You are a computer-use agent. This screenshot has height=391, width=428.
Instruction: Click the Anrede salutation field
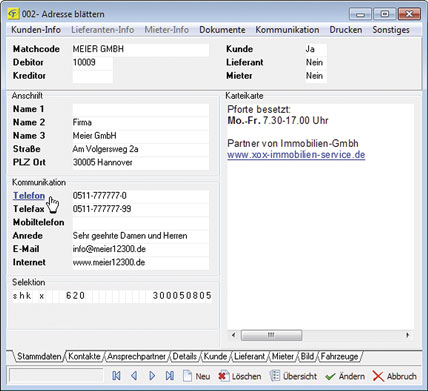pyautogui.click(x=141, y=236)
